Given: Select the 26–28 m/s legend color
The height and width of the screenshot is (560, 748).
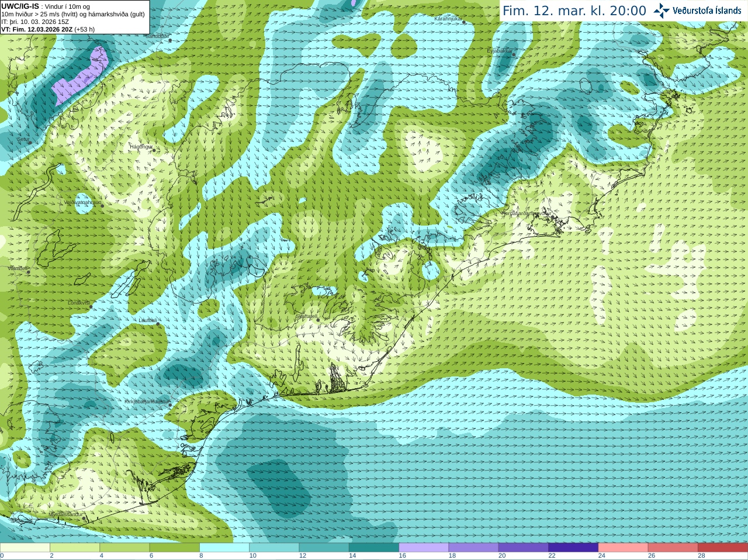Looking at the screenshot, I should coord(673,548).
